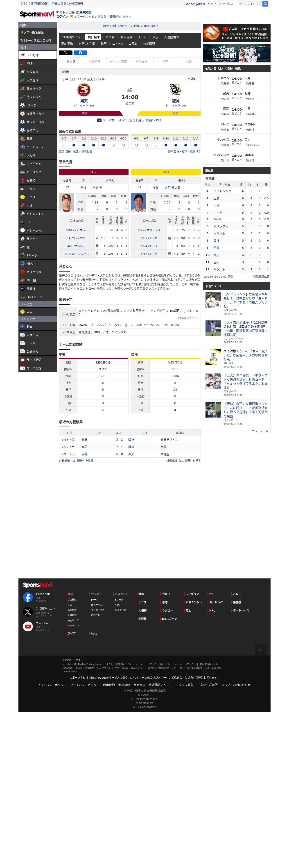
Task: Open ソフトバンク 秋広優人 news thumbnail
Action: click(213, 300)
